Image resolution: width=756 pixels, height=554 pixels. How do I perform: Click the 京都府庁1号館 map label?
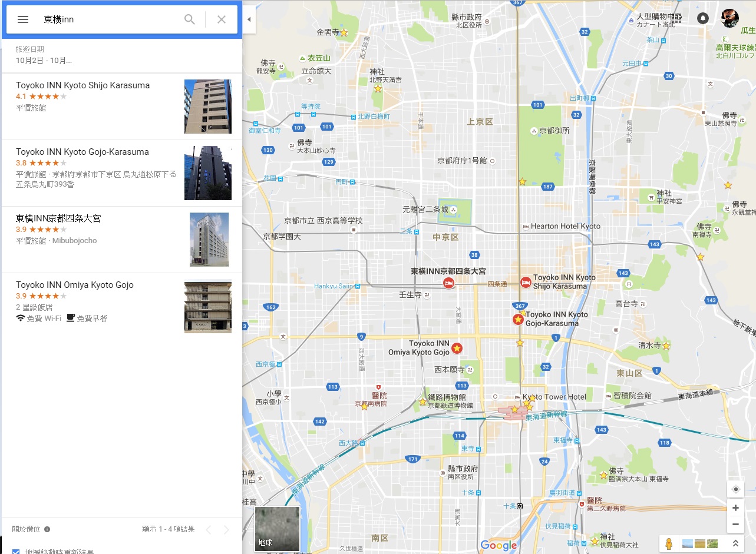(462, 160)
